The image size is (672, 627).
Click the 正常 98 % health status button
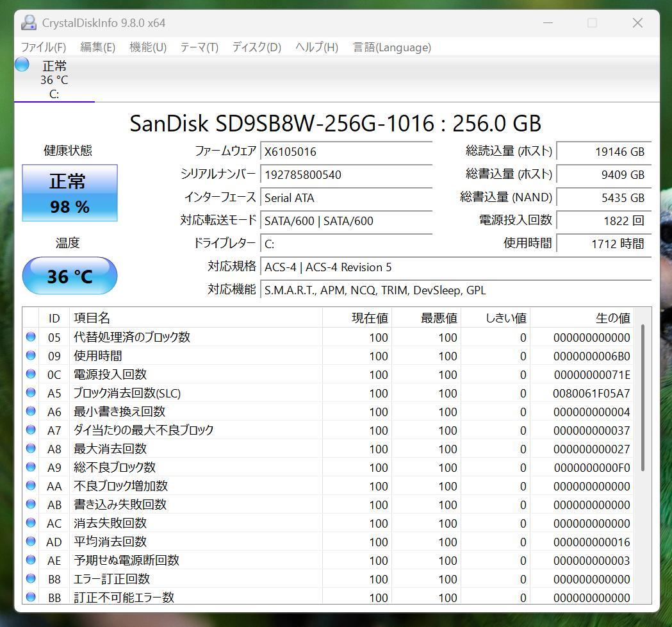tap(69, 193)
